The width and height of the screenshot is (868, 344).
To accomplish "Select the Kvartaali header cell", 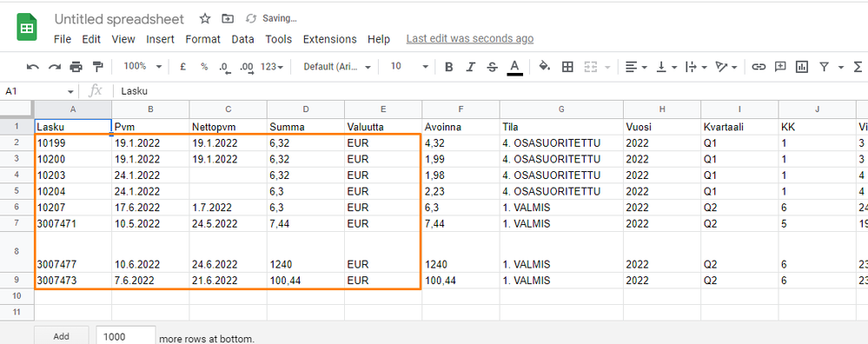I will pyautogui.click(x=739, y=127).
